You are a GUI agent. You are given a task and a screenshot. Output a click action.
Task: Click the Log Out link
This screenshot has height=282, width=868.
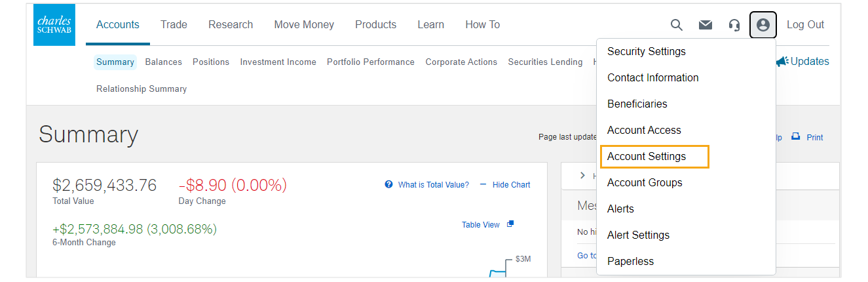[805, 25]
